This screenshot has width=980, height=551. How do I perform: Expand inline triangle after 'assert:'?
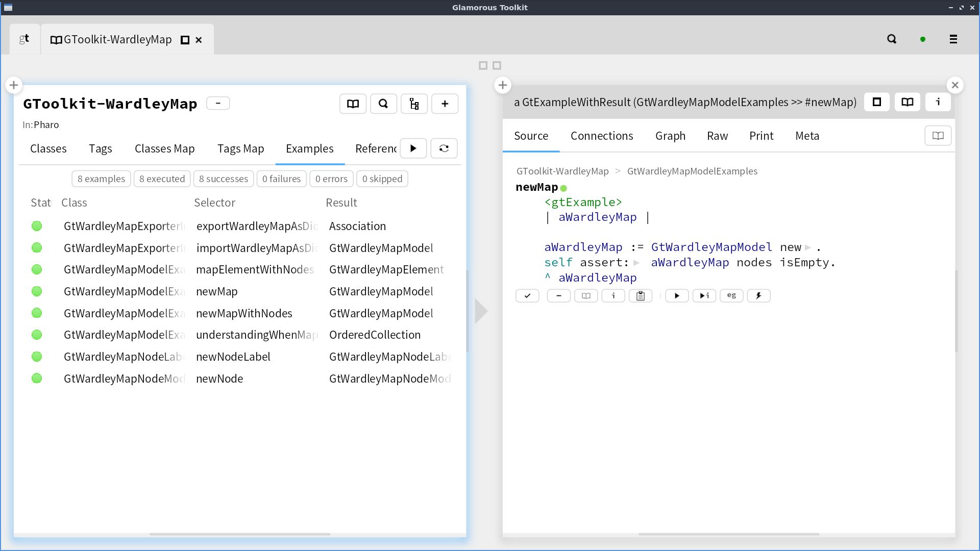click(x=636, y=263)
